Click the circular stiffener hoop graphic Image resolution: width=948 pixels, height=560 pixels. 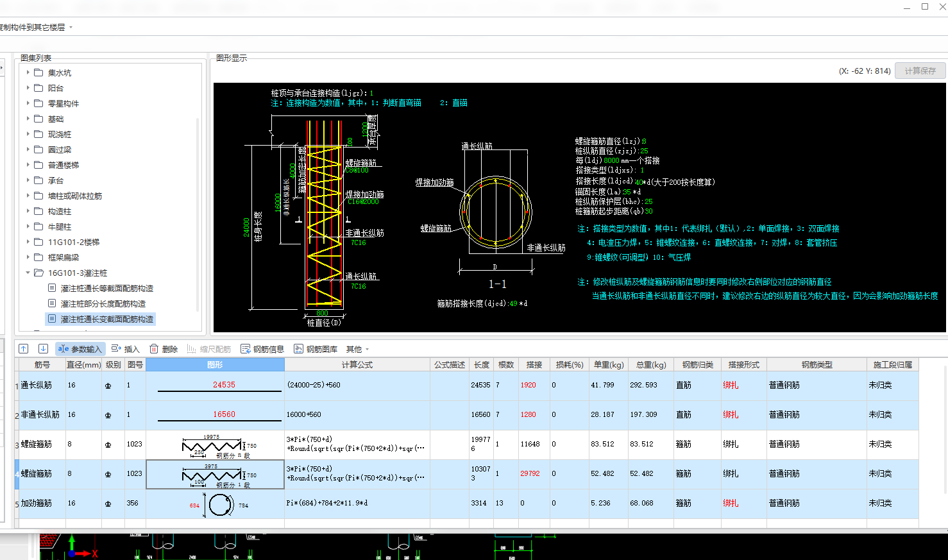click(x=219, y=505)
